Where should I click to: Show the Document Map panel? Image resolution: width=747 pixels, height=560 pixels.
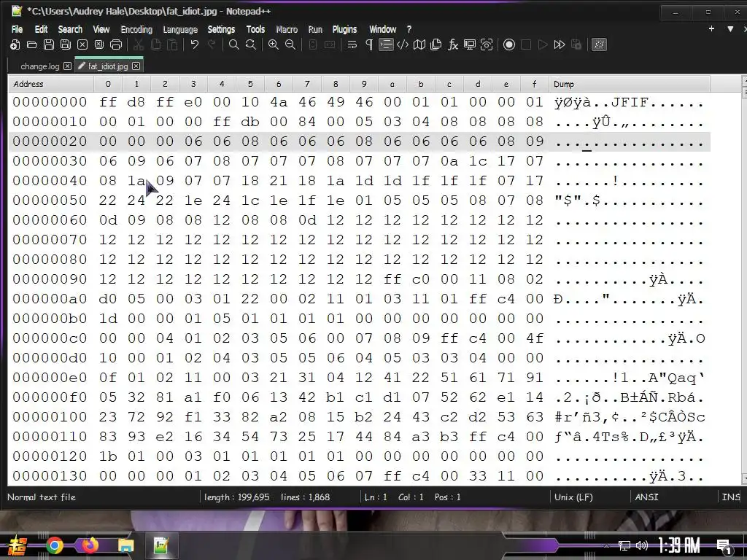[x=419, y=44]
